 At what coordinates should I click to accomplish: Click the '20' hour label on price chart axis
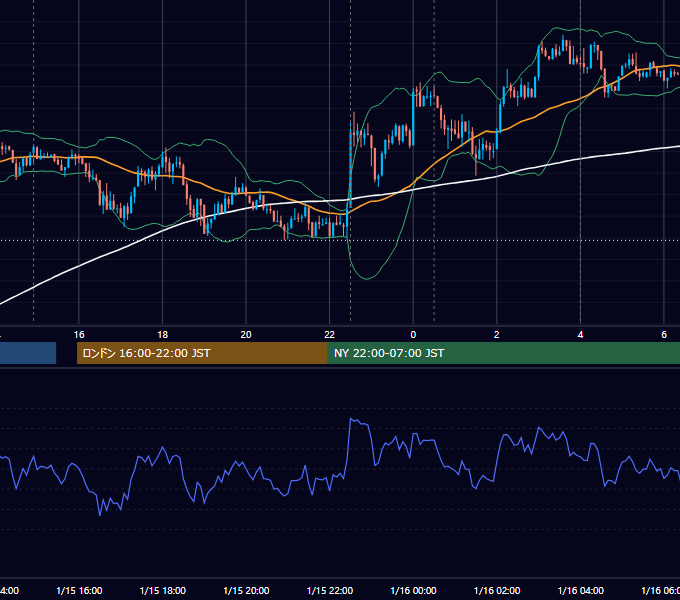(x=246, y=335)
